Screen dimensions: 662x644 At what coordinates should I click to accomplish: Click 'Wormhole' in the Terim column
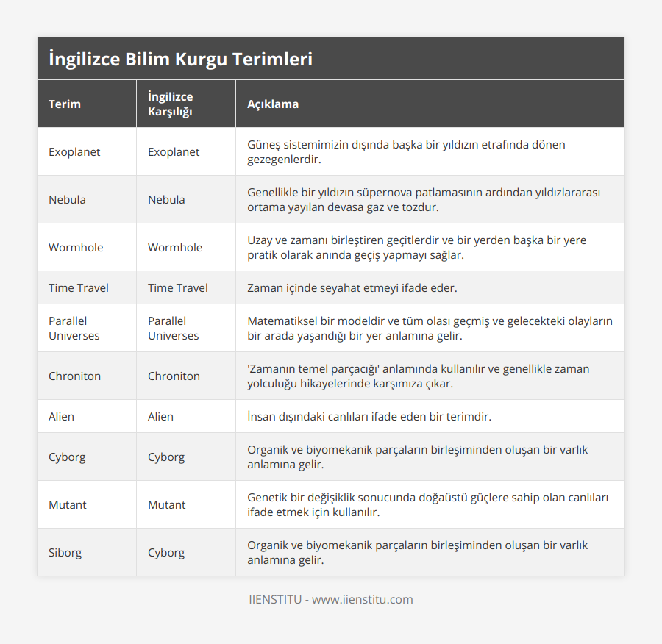pyautogui.click(x=76, y=247)
